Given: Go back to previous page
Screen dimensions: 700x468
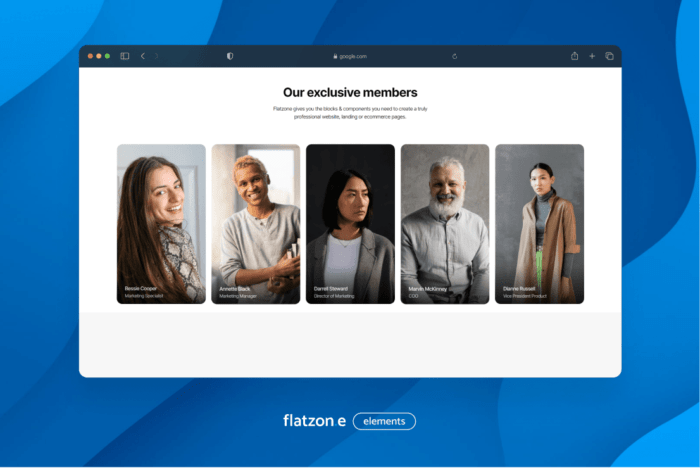Looking at the screenshot, I should (142, 56).
